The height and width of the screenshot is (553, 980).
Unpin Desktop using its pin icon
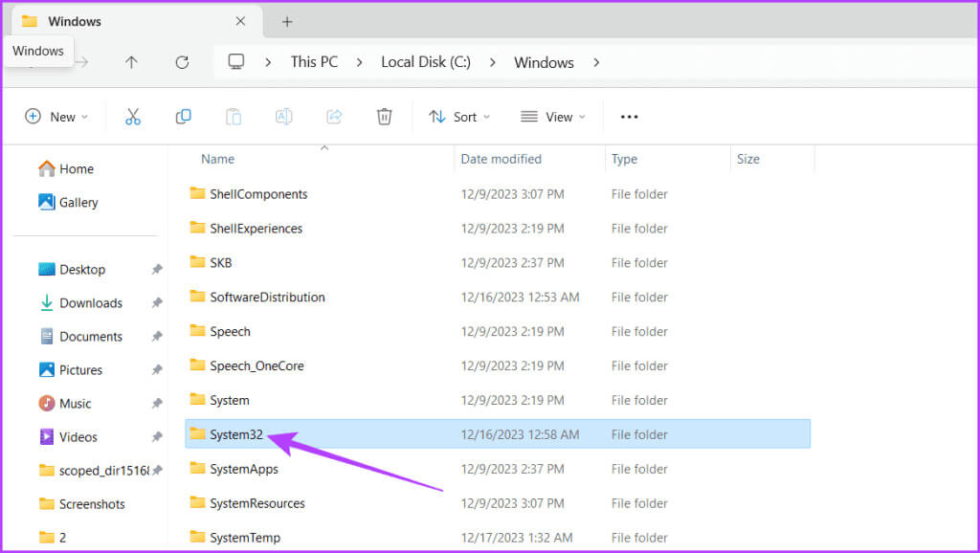click(x=157, y=269)
